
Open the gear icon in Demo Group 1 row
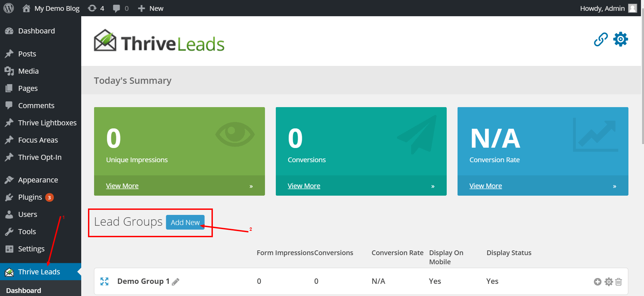pyautogui.click(x=609, y=282)
